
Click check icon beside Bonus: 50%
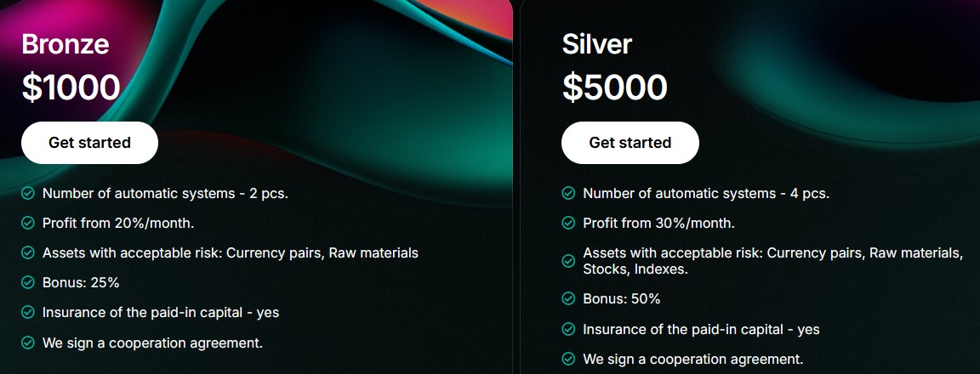pos(568,298)
